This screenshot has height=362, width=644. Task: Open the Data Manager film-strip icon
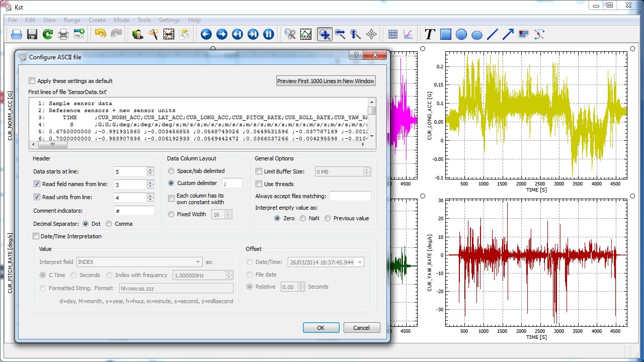tap(169, 34)
